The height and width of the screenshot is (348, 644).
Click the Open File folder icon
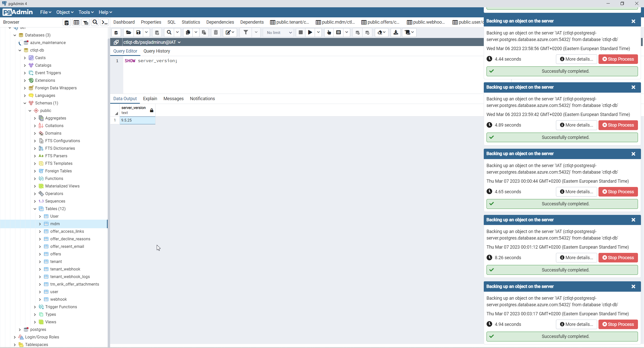pyautogui.click(x=128, y=32)
